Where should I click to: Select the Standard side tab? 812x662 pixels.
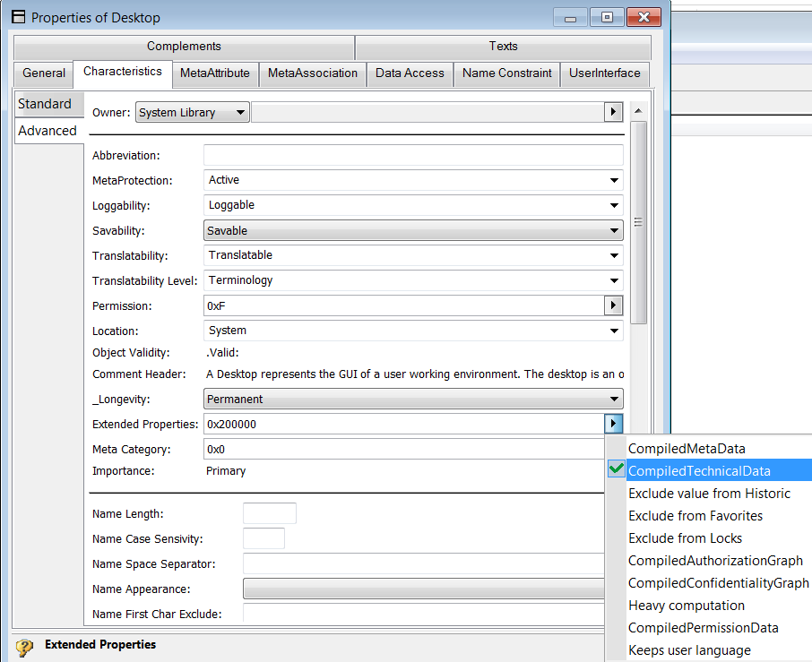(45, 104)
